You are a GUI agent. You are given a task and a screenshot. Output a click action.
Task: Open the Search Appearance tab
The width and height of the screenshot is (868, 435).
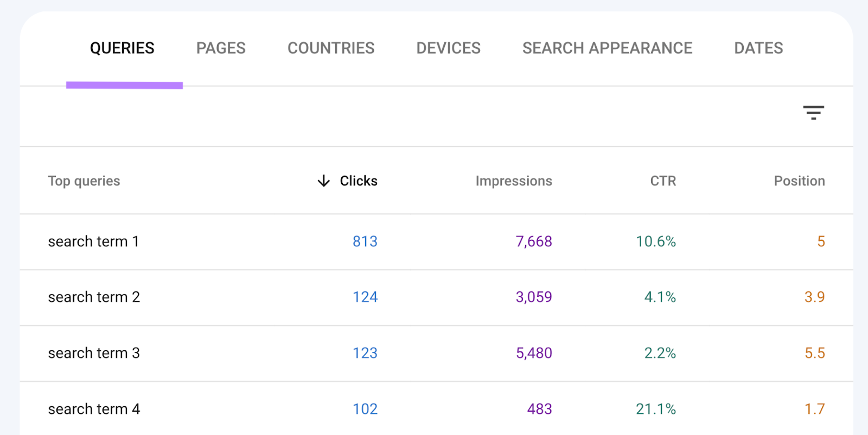607,48
